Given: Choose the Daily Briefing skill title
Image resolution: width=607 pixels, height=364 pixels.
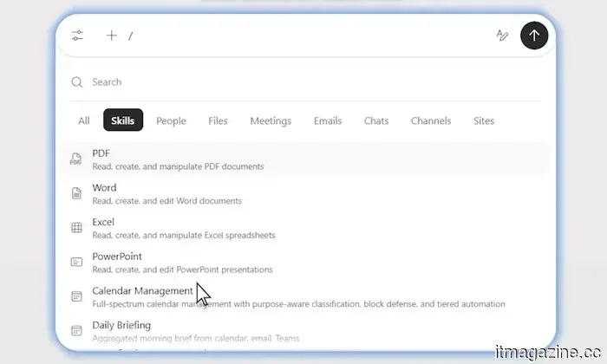Looking at the screenshot, I should [121, 325].
